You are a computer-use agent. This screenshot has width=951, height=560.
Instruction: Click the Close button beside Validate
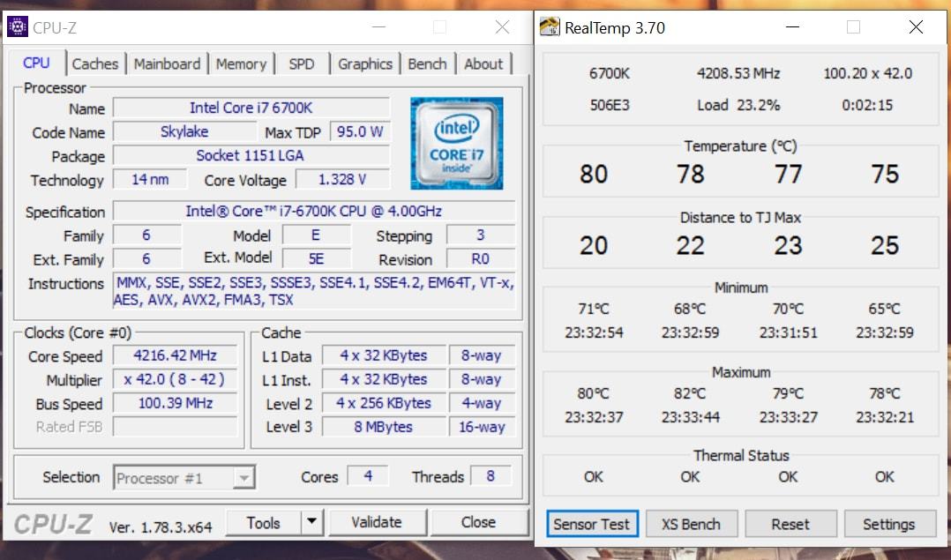point(478,522)
